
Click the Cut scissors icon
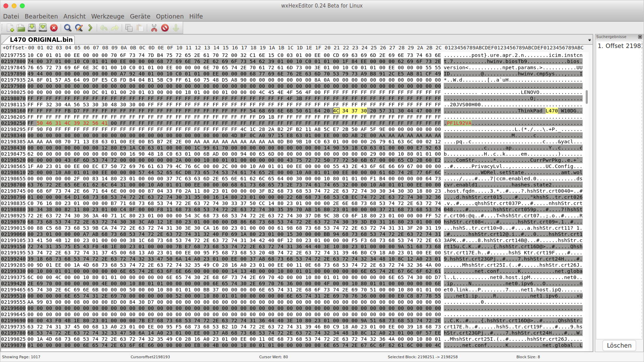[x=154, y=28]
